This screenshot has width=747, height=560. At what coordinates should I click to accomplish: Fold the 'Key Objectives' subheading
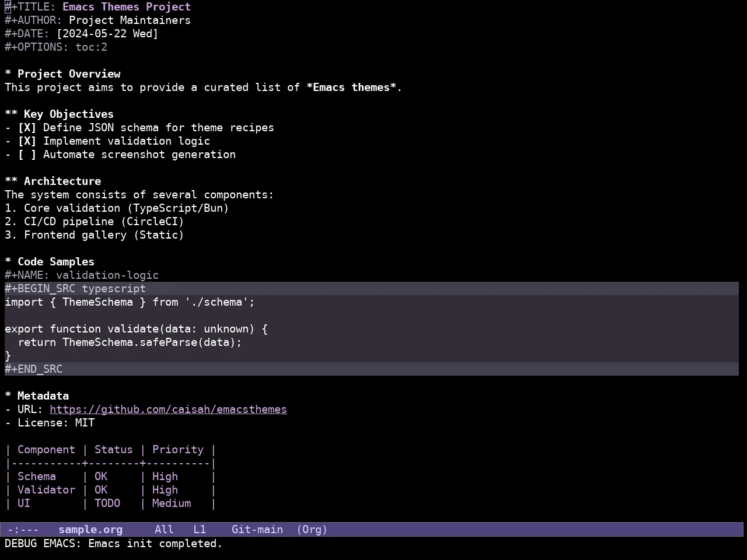pyautogui.click(x=59, y=114)
